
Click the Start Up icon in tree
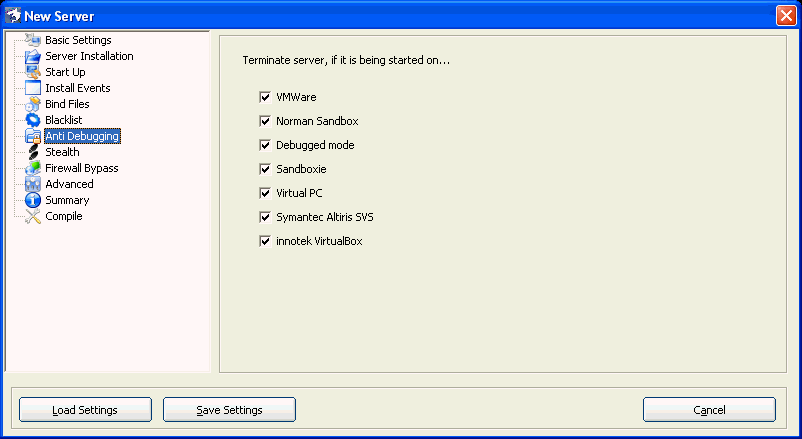click(x=32, y=72)
